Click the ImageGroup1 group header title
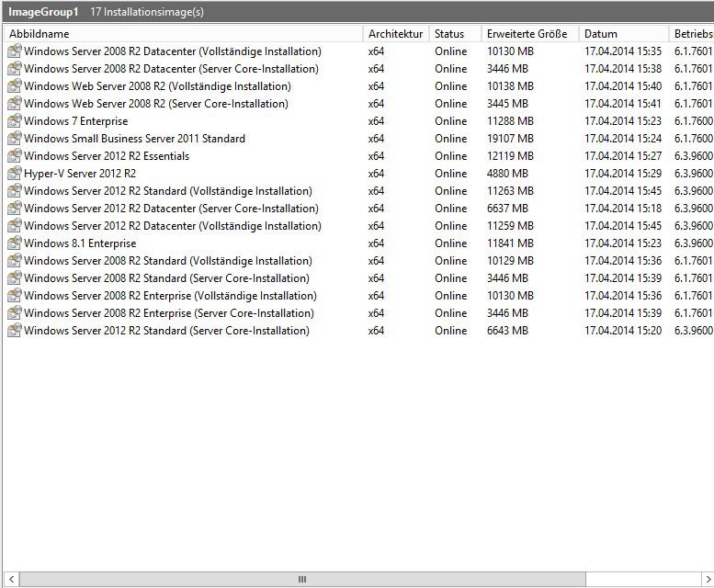The height and width of the screenshot is (588, 714). click(x=43, y=12)
